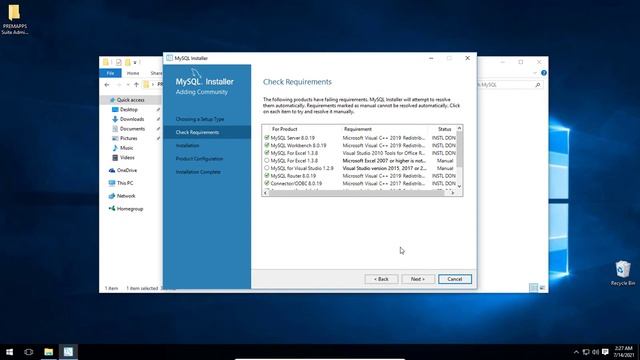
Task: Go back using File Explorer's back arrow
Action: pyautogui.click(x=107, y=84)
